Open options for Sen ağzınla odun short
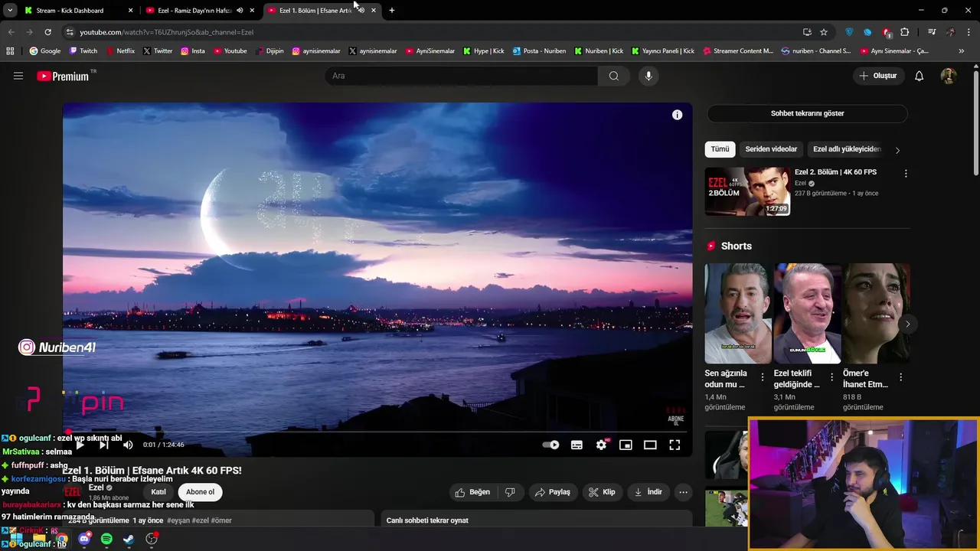This screenshot has height=551, width=980. pos(762,377)
